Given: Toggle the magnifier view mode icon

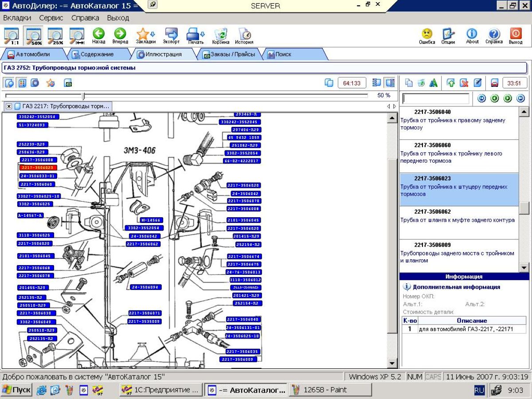Looking at the screenshot, I should click(x=9, y=83).
